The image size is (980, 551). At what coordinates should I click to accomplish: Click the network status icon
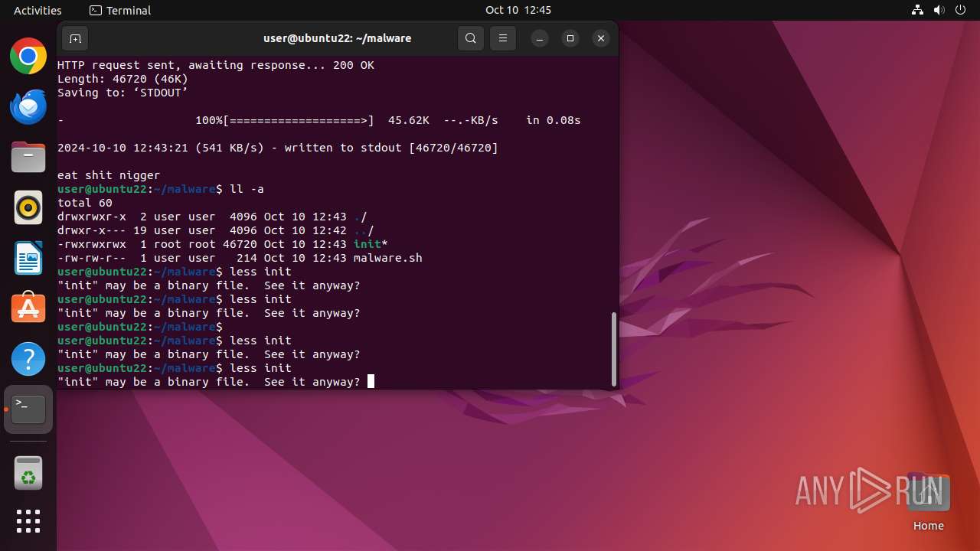917,10
